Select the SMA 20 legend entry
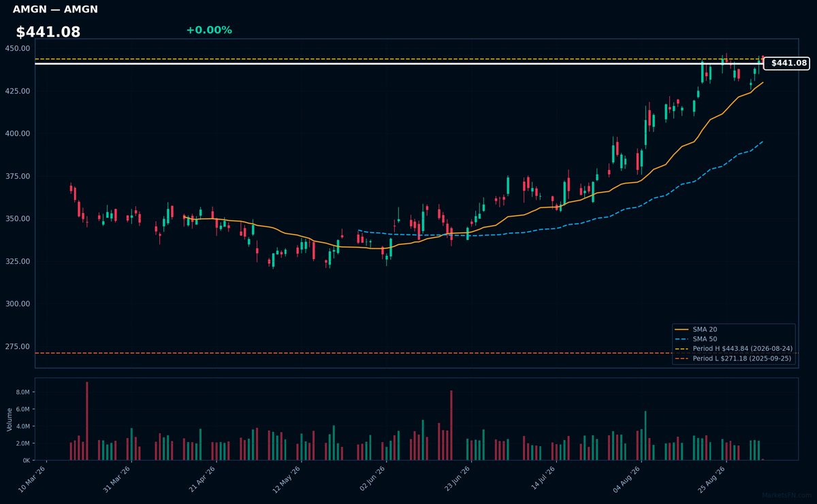 click(698, 329)
